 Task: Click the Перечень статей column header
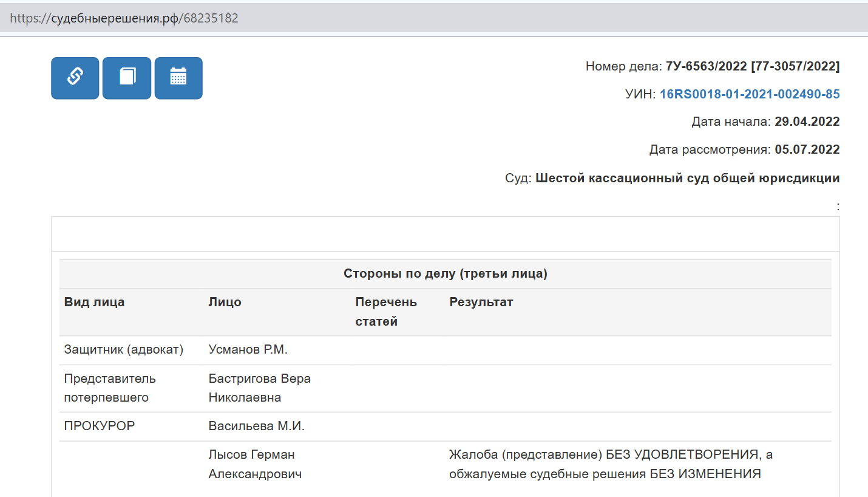pos(386,312)
